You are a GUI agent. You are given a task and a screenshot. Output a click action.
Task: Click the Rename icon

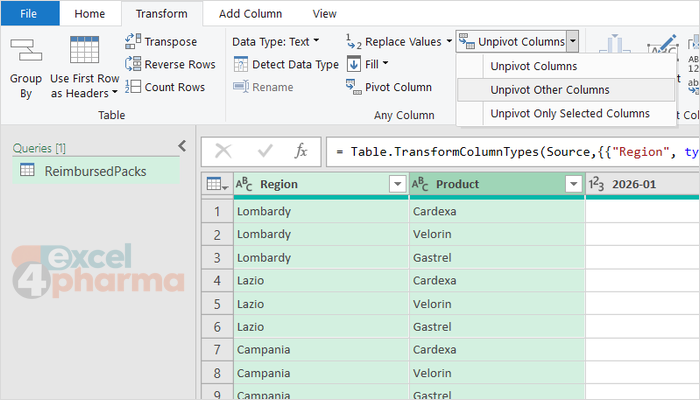(241, 87)
